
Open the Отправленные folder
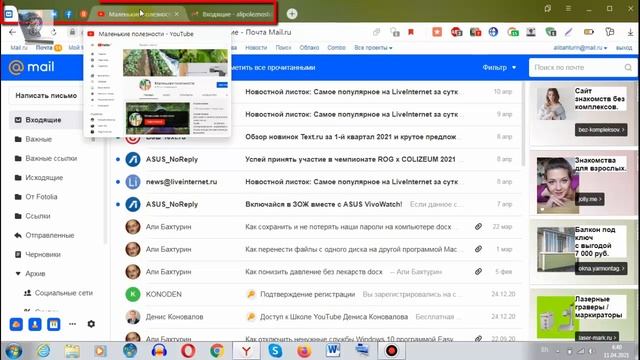50,235
